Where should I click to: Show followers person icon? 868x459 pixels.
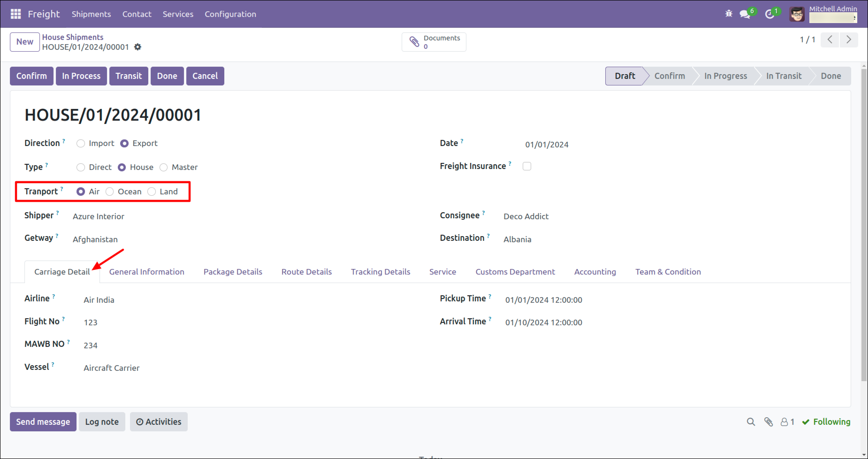(787, 422)
